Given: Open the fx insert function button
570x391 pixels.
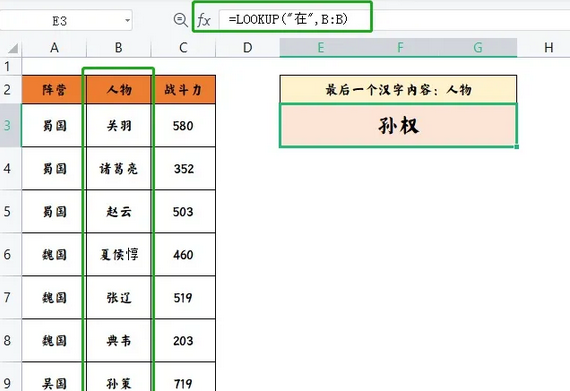Looking at the screenshot, I should coord(204,20).
